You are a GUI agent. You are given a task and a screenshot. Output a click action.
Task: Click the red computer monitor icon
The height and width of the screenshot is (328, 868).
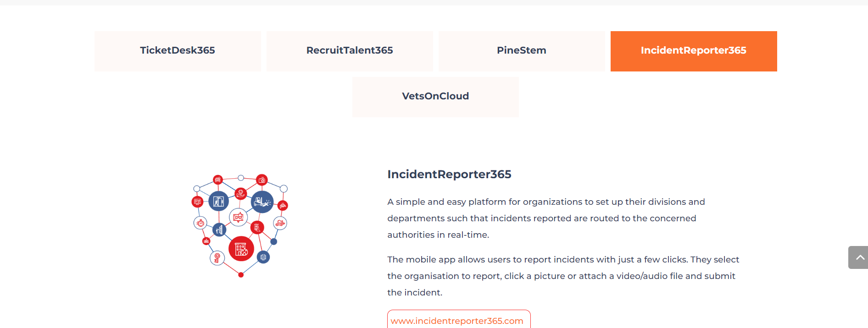(x=197, y=202)
